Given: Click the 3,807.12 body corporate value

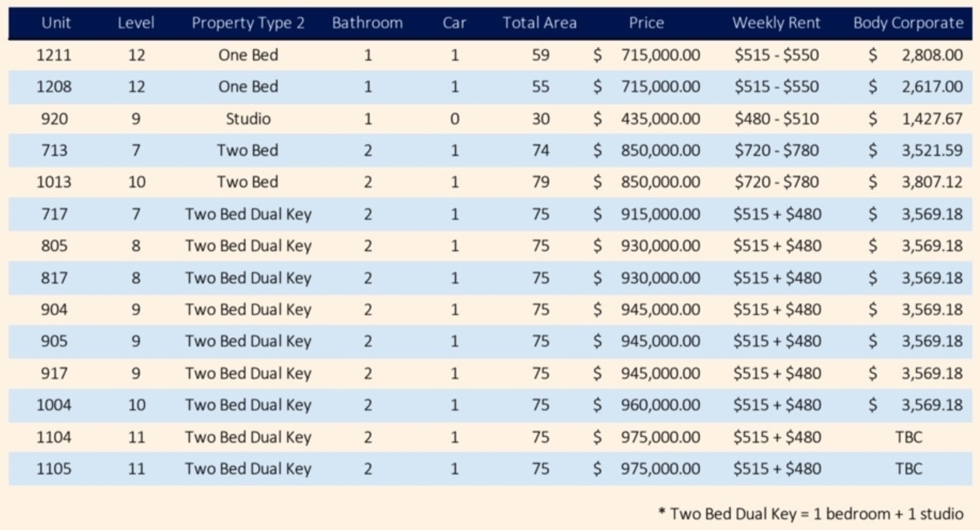Looking at the screenshot, I should 932,182.
